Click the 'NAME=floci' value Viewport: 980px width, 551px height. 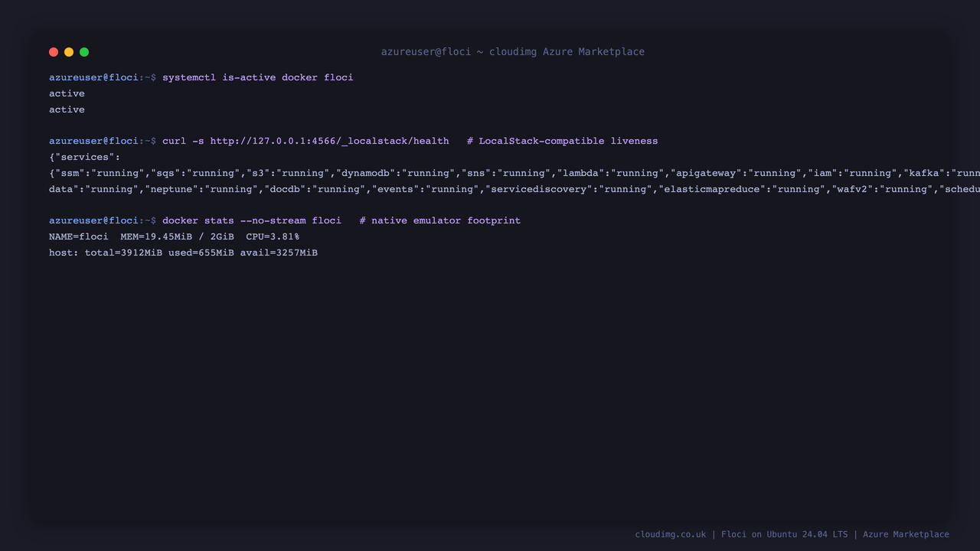[79, 236]
